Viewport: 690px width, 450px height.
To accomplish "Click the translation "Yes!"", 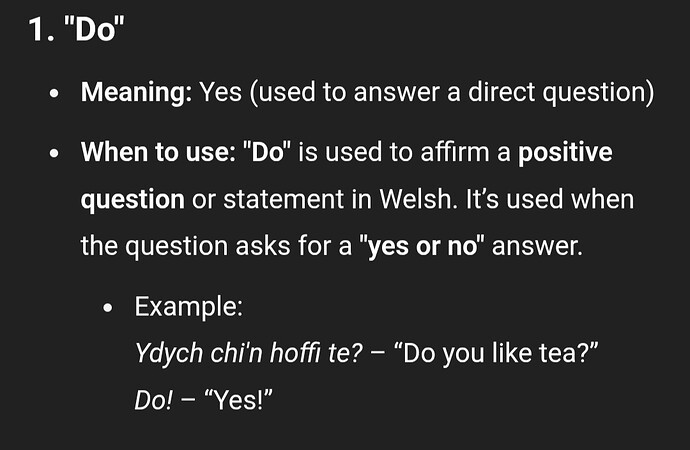I will point(239,400).
